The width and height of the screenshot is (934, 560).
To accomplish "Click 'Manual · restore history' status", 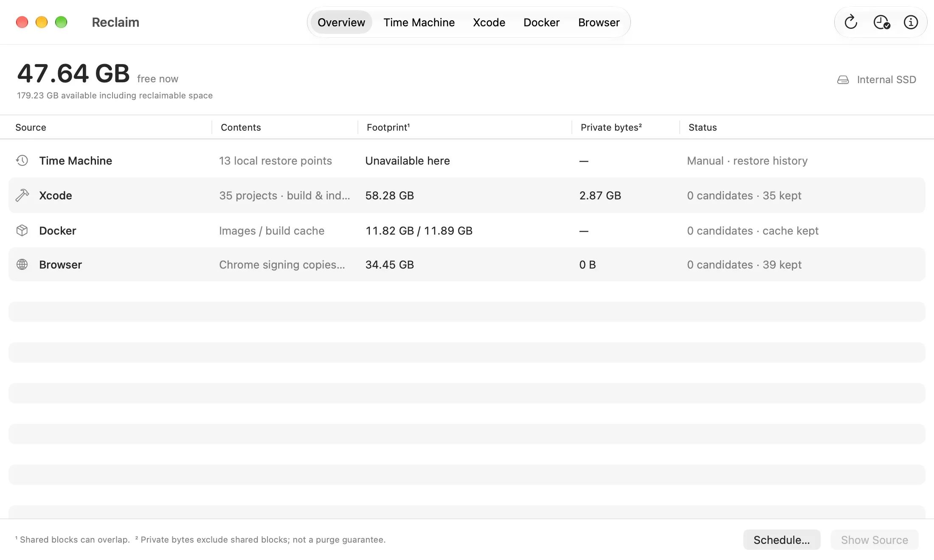I will pyautogui.click(x=747, y=161).
